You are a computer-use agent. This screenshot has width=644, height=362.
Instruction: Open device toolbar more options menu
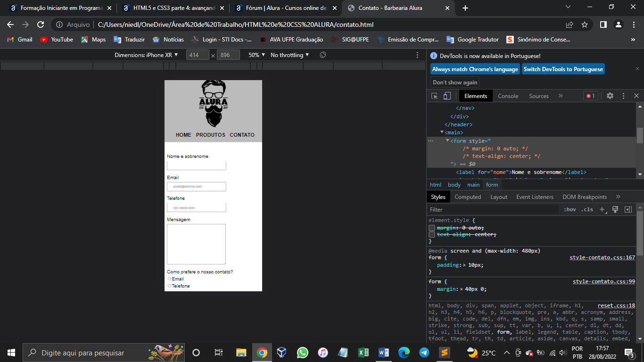pos(417,55)
